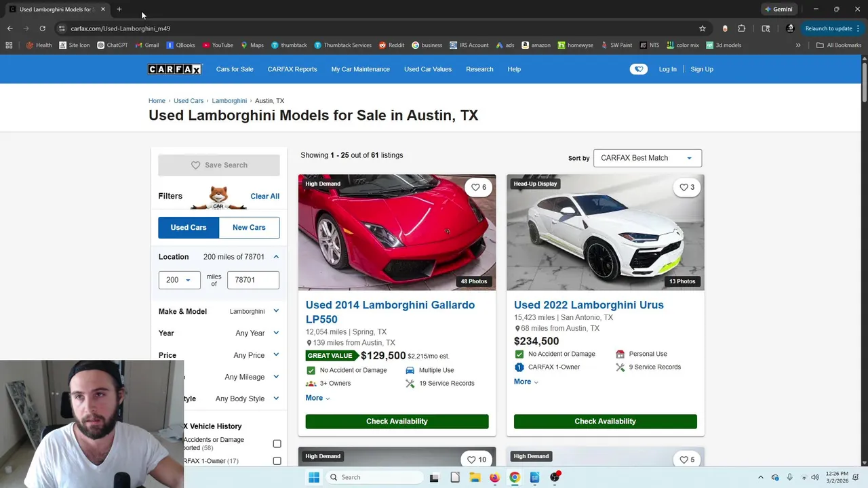Open the Help menu
The image size is (868, 488).
pyautogui.click(x=514, y=69)
